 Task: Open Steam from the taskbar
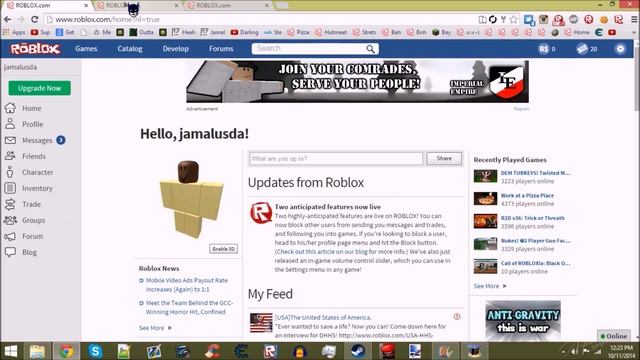click(x=358, y=351)
